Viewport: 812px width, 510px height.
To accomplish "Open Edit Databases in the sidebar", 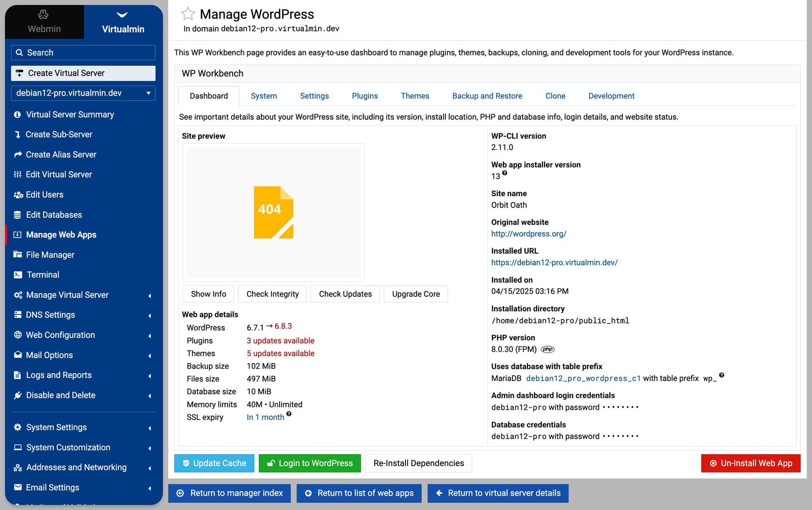I will (54, 215).
